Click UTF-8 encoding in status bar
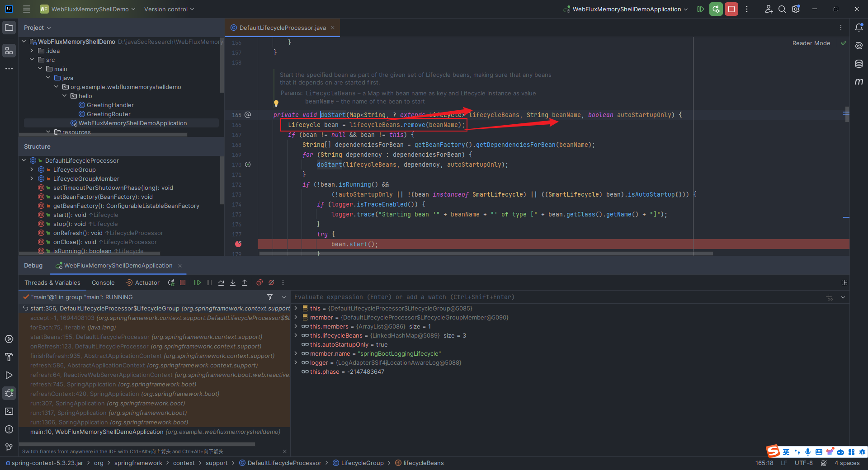 pyautogui.click(x=804, y=463)
